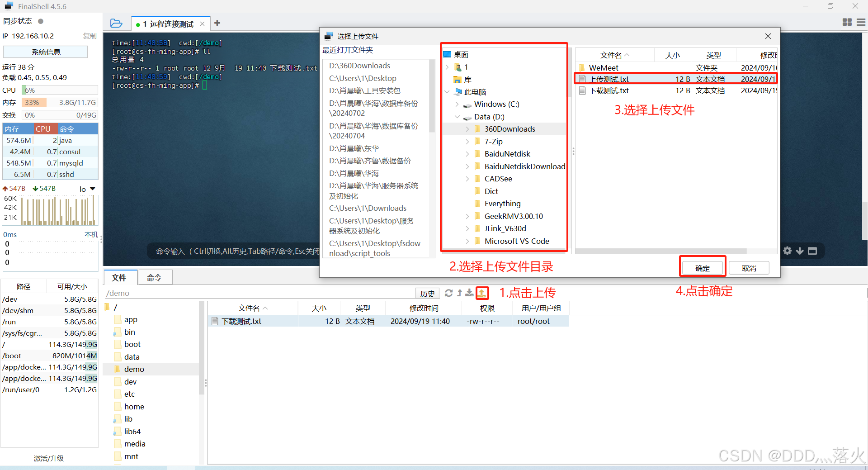This screenshot has width=868, height=470.
Task: Click the highlighted upload files icon
Action: pyautogui.click(x=482, y=293)
